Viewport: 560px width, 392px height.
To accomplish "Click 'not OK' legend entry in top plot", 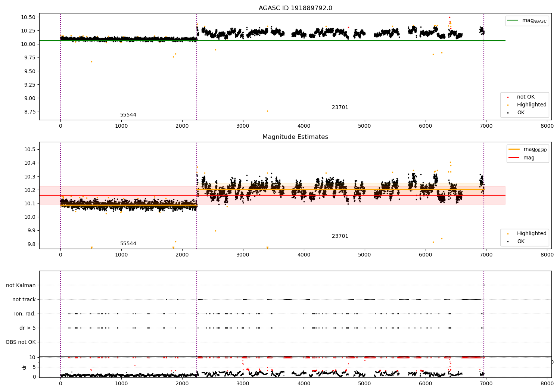I will pyautogui.click(x=525, y=97).
